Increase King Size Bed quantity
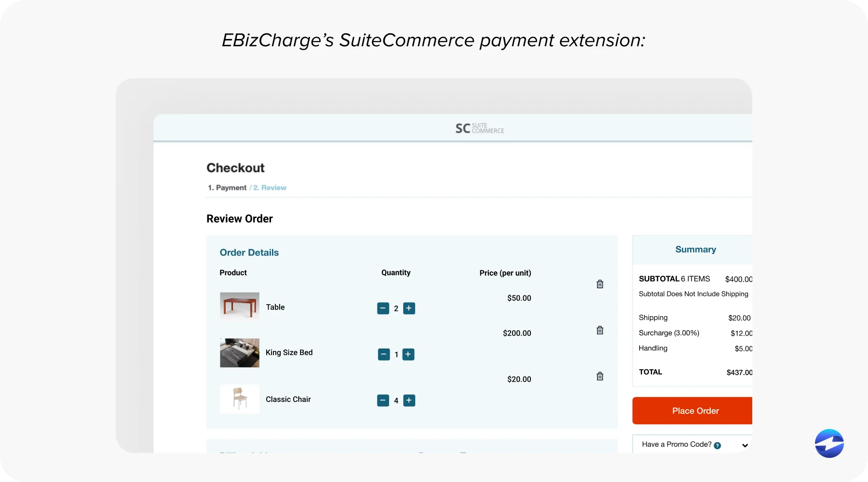 [x=408, y=355]
